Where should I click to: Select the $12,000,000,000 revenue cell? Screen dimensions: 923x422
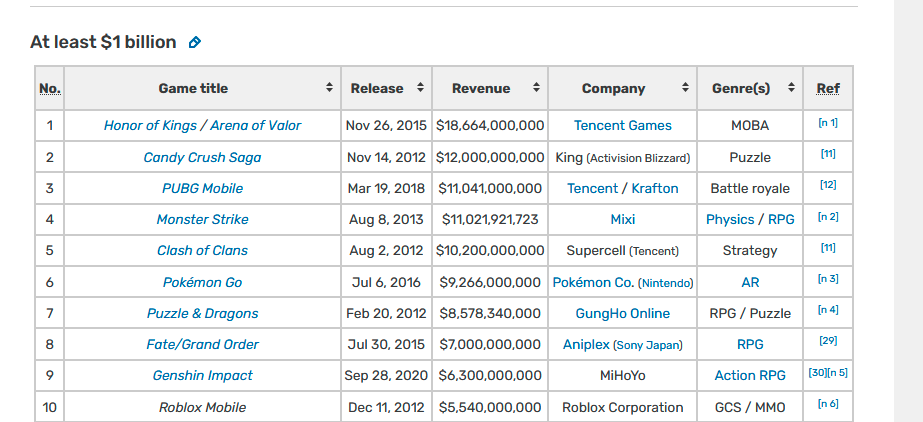coord(490,157)
